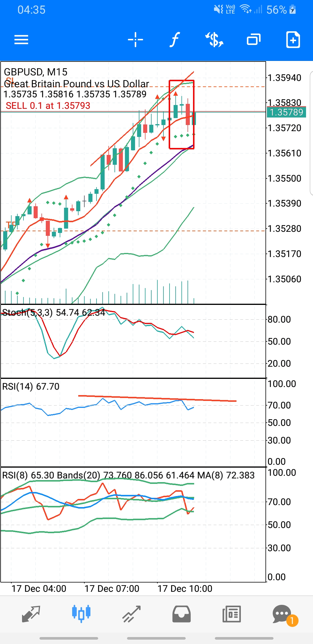Screen dimensions: 313x644
Task: Tap the 80.00 stochastic level label
Action: [279, 319]
